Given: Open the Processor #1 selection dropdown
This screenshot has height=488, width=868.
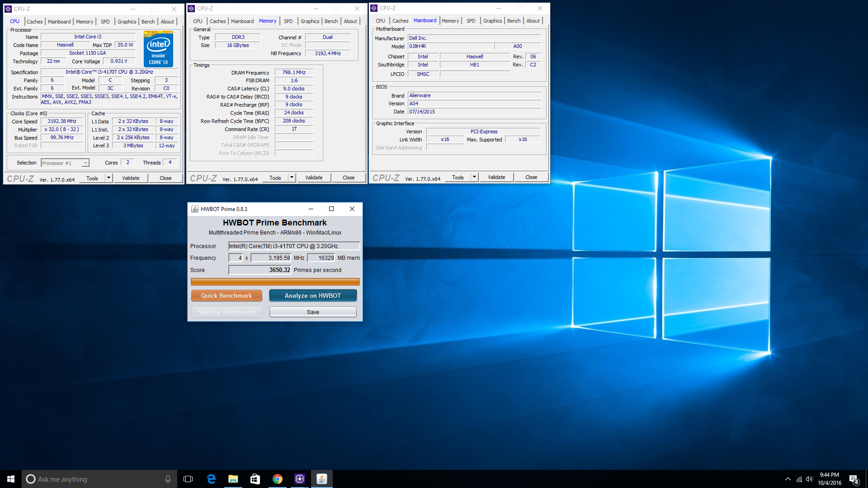Looking at the screenshot, I should coord(65,163).
